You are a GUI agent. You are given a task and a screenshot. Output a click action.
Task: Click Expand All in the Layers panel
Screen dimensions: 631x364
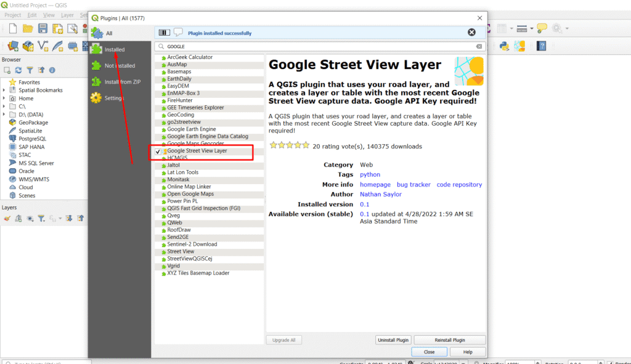pyautogui.click(x=69, y=219)
